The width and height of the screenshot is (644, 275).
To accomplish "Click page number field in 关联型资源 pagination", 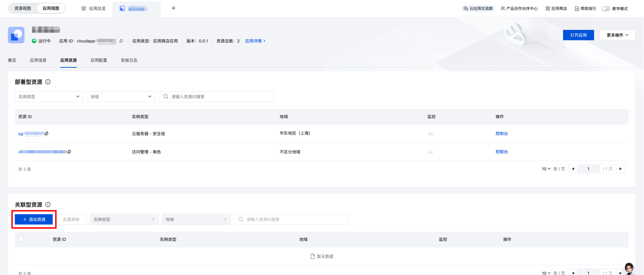I will tap(588, 273).
